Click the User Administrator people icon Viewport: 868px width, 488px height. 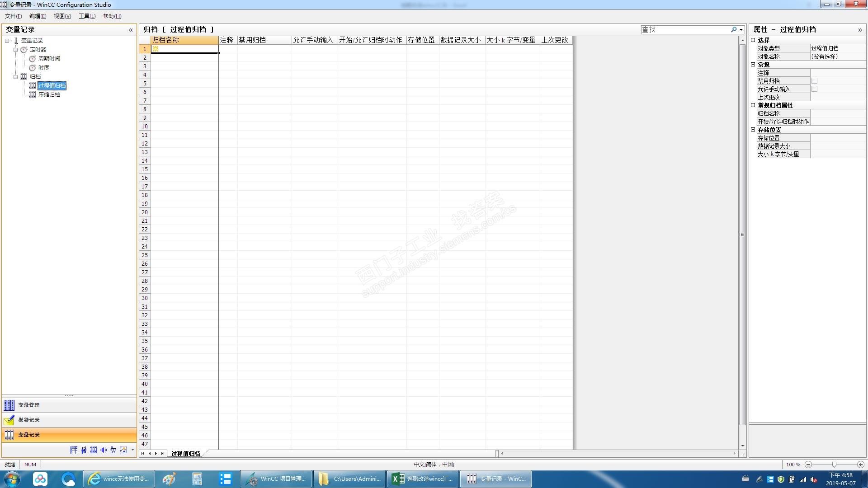coord(84,450)
